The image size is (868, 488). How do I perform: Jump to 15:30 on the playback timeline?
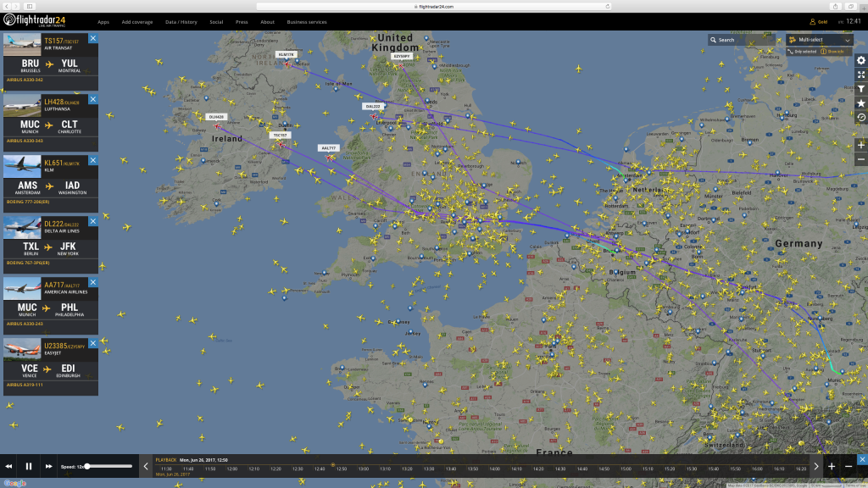pyautogui.click(x=692, y=469)
